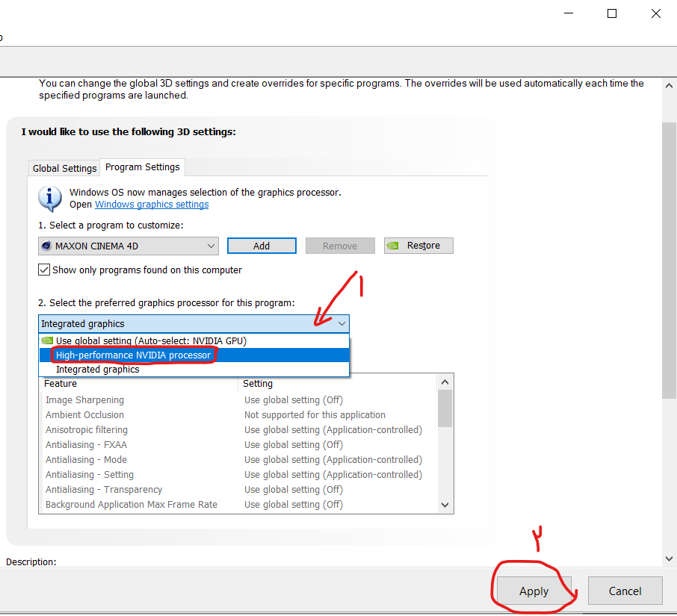Minimize the window
The image size is (677, 616).
coord(569,13)
